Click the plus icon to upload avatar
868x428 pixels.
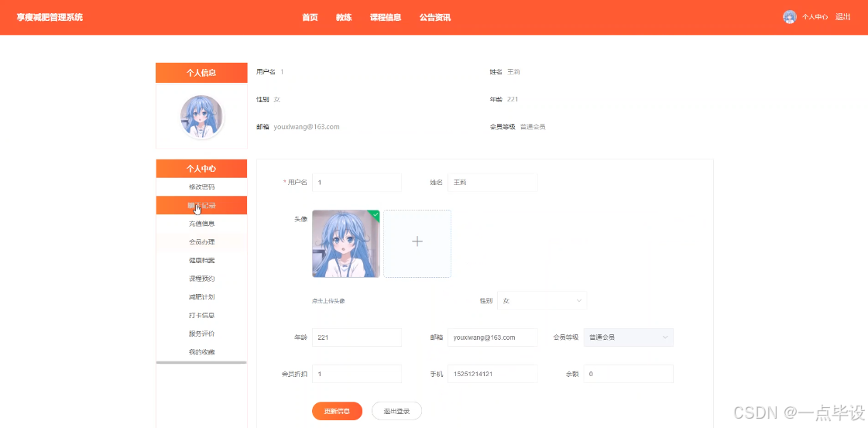[417, 241]
